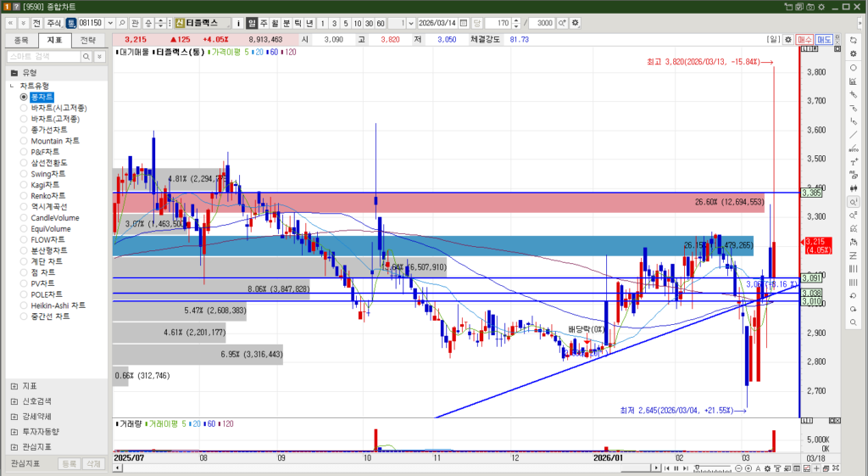Select the Mountain 차트 chart type
The height and width of the screenshot is (476, 868).
point(55,141)
